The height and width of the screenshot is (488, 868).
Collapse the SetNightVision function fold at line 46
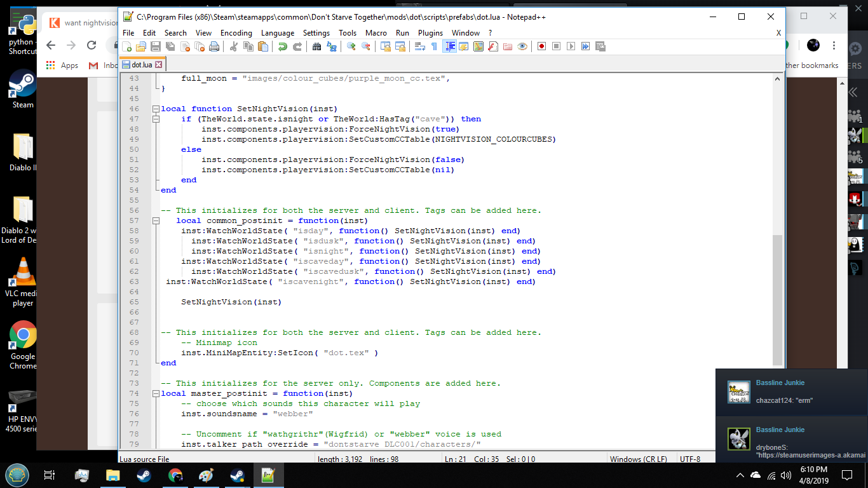pos(156,109)
